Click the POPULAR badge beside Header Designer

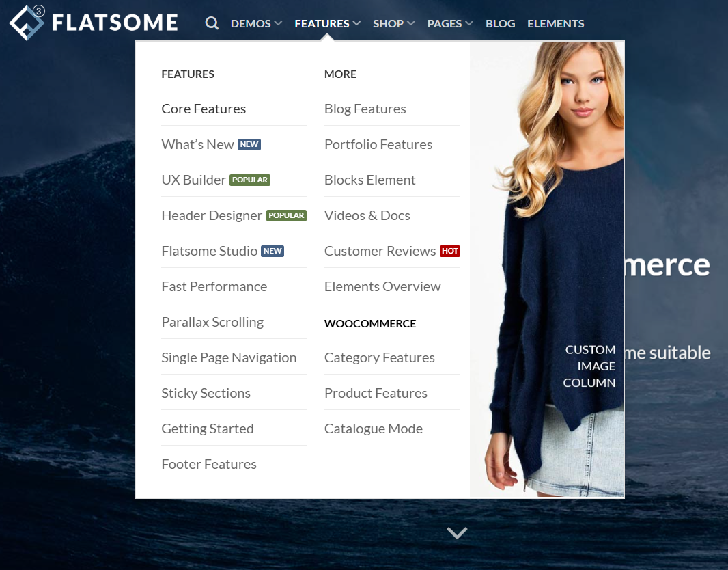coord(286,215)
